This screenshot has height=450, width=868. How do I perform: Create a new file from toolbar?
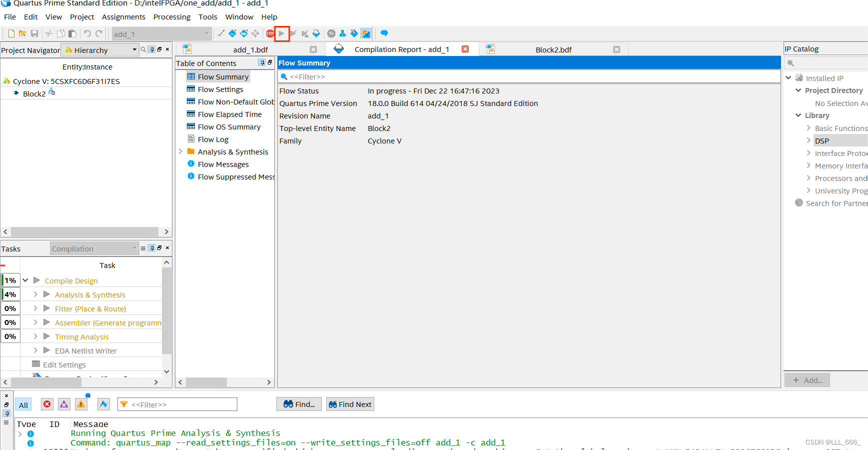point(11,33)
